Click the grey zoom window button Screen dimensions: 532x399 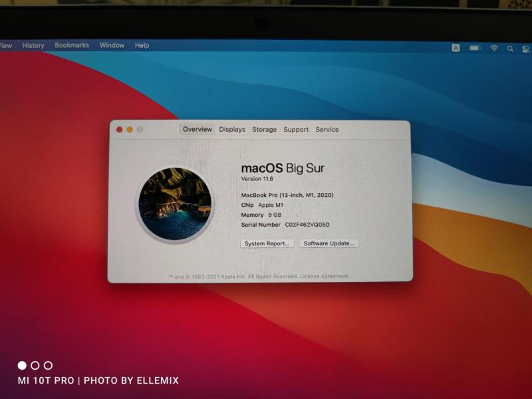140,130
